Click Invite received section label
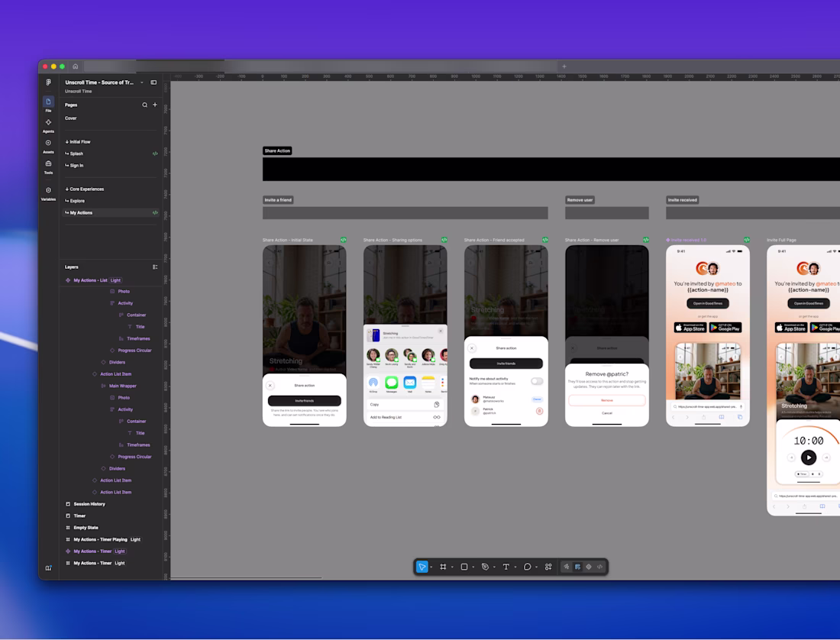The image size is (840, 640). click(x=683, y=200)
